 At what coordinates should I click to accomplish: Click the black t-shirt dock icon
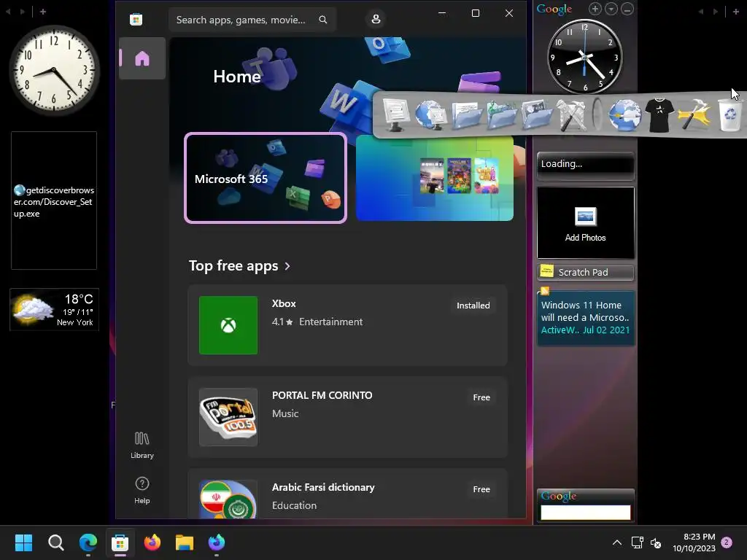coord(659,114)
